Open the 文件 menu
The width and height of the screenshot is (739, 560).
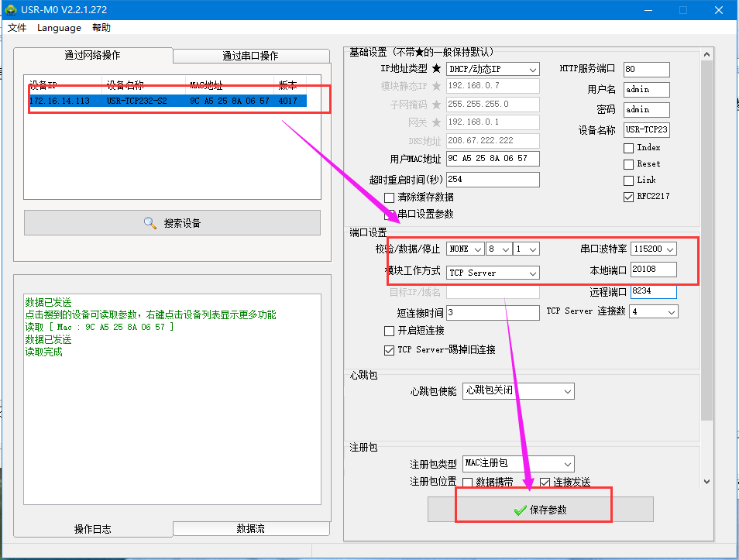pyautogui.click(x=17, y=28)
